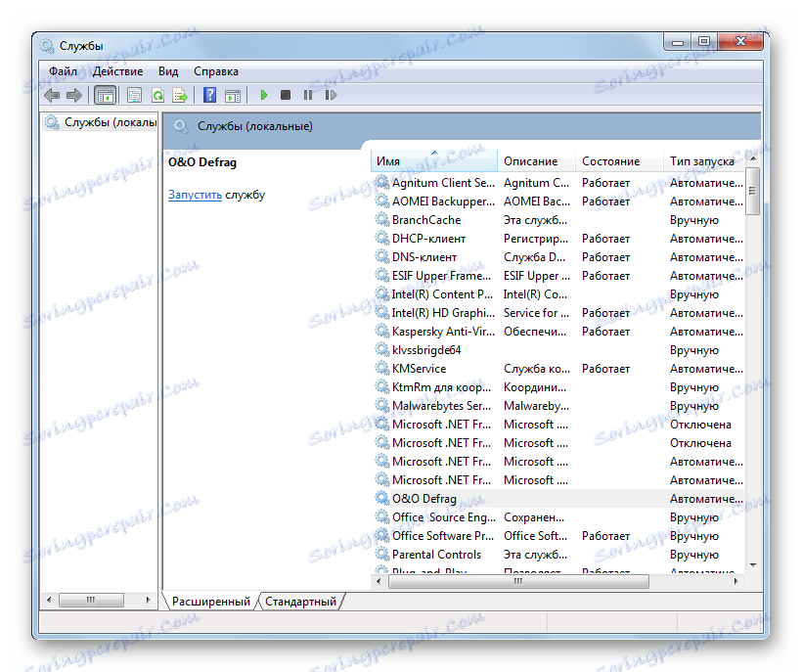This screenshot has height=672, width=802.
Task: Click the Back arrow toolbar icon
Action: [52, 95]
